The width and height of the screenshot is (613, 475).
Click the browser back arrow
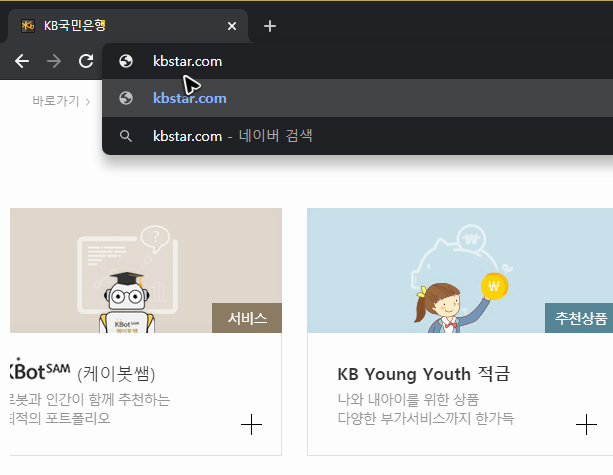[x=22, y=61]
